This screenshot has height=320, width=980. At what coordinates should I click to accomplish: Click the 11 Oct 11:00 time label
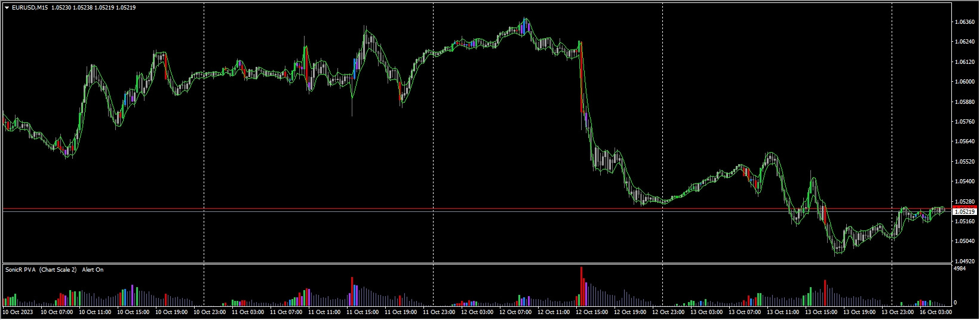(x=325, y=312)
